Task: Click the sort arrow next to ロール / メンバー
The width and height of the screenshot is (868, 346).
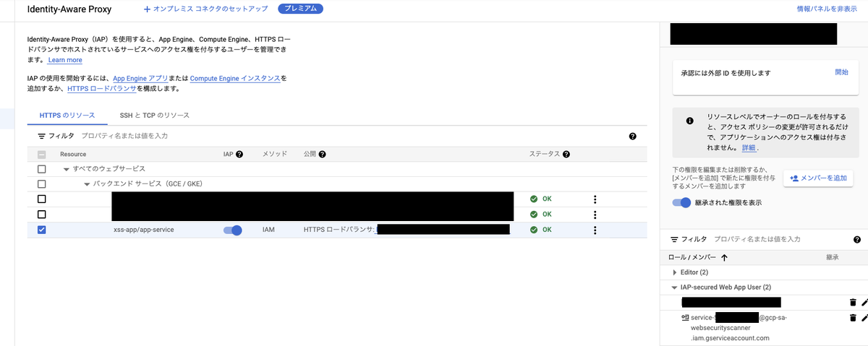Action: click(x=723, y=257)
